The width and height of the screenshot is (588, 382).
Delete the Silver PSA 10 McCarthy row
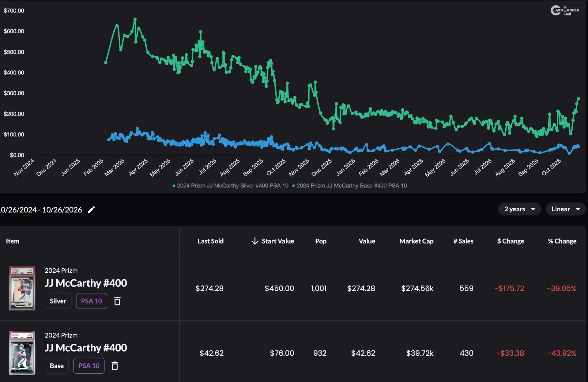[117, 301]
